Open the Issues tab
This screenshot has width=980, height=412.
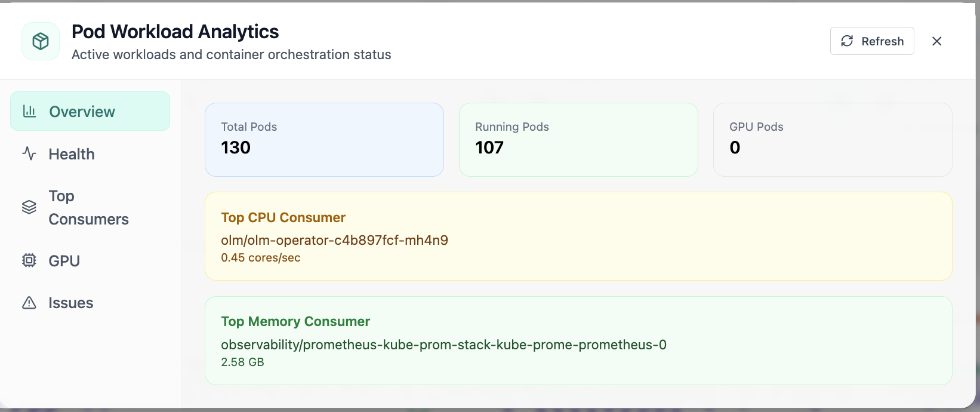coord(90,303)
